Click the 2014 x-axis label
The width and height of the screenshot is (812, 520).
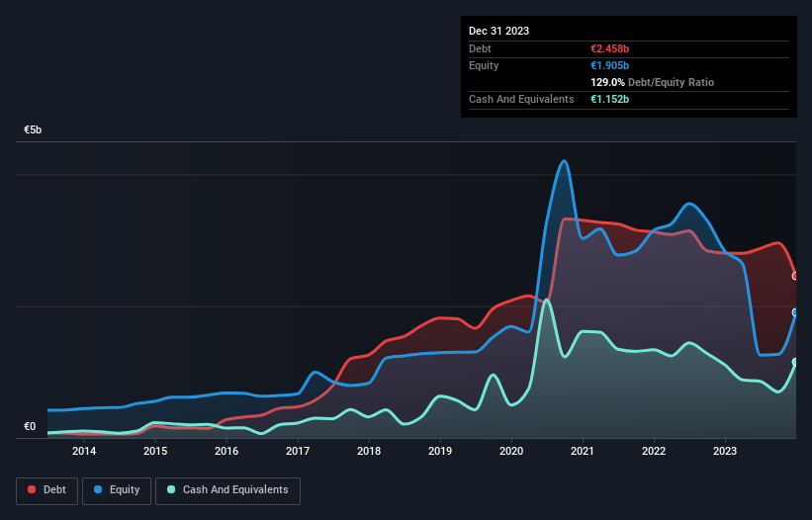click(x=84, y=451)
